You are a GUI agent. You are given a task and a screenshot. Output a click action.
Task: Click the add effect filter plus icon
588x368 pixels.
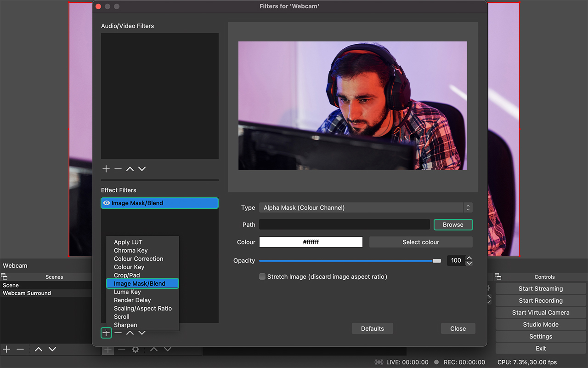coord(106,333)
